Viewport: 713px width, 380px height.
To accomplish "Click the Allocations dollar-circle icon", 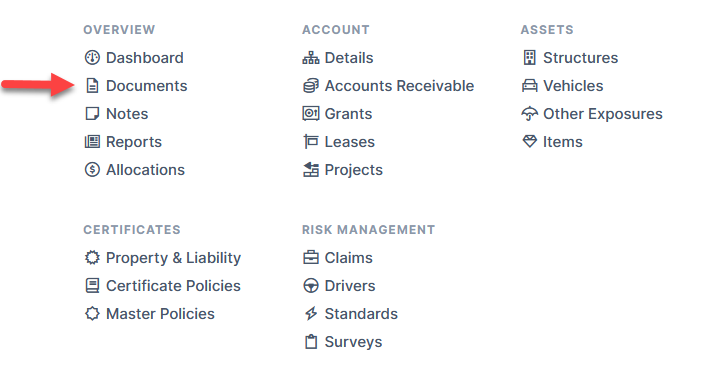I will coord(92,170).
